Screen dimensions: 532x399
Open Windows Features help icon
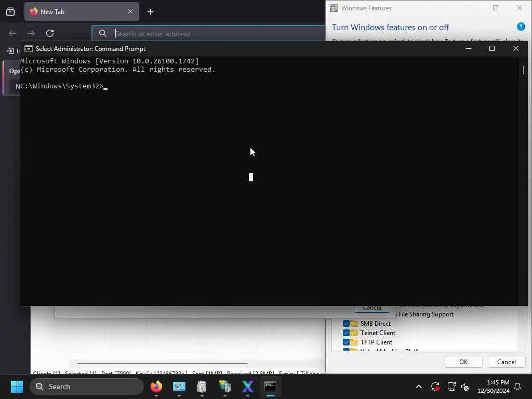click(x=521, y=26)
